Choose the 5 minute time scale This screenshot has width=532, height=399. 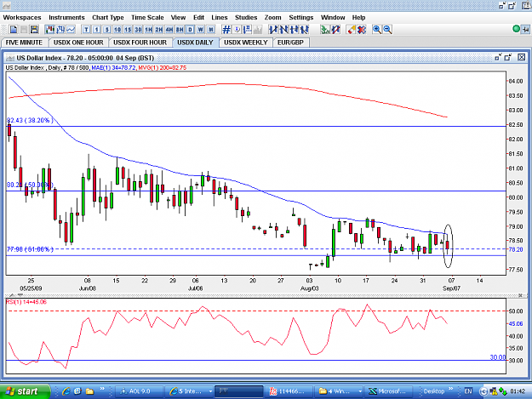107,30
